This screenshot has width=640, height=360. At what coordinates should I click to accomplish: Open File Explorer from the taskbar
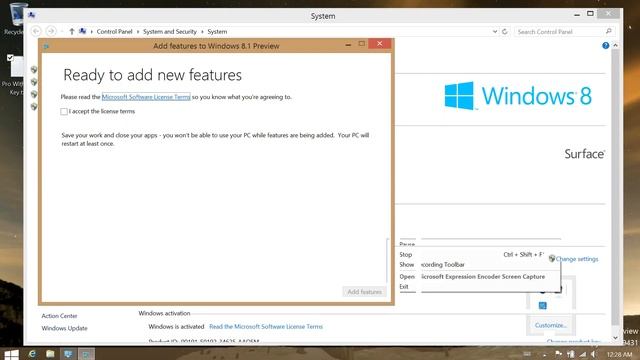(x=50, y=354)
